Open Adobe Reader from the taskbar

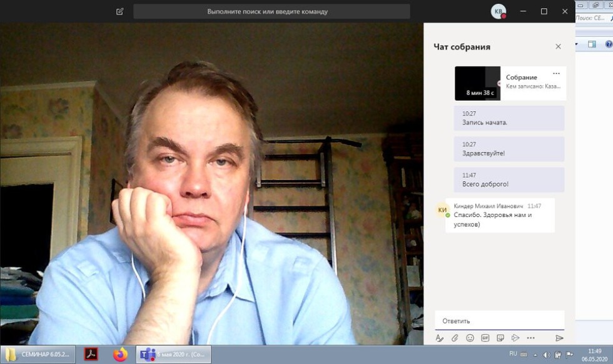(x=91, y=355)
